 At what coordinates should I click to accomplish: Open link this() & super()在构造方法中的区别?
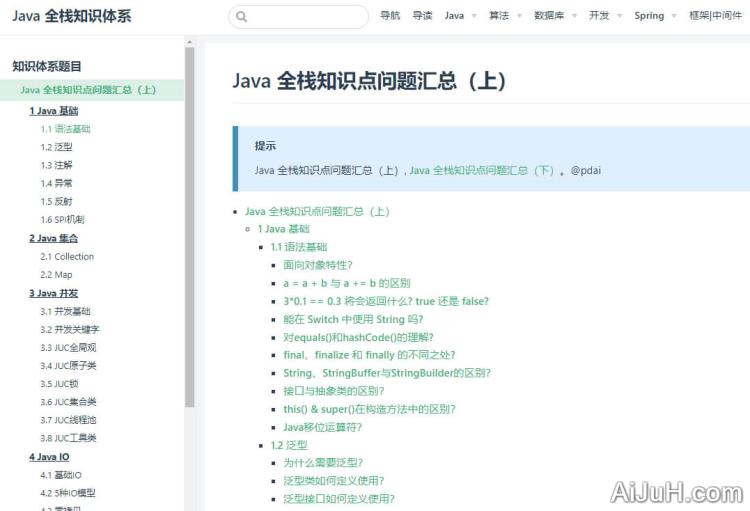(x=369, y=410)
